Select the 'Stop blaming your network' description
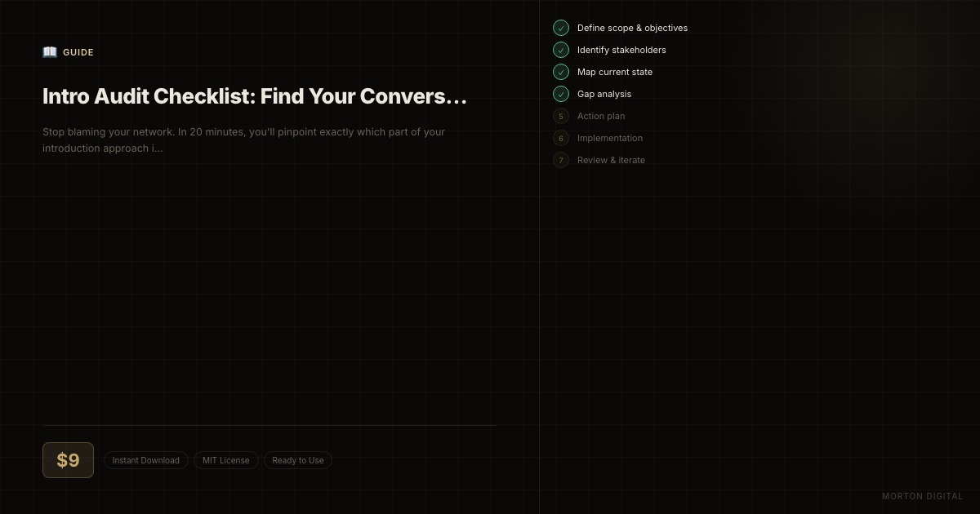This screenshot has width=980, height=514. [244, 140]
